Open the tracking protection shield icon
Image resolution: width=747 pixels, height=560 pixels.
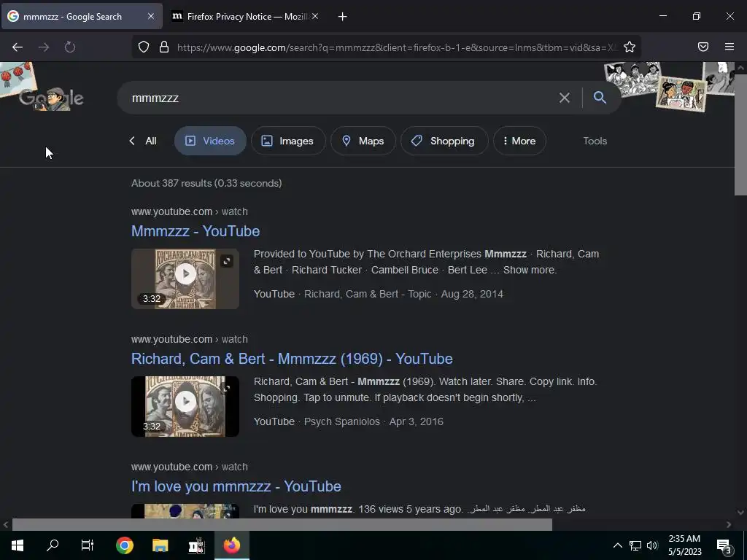[x=144, y=47]
